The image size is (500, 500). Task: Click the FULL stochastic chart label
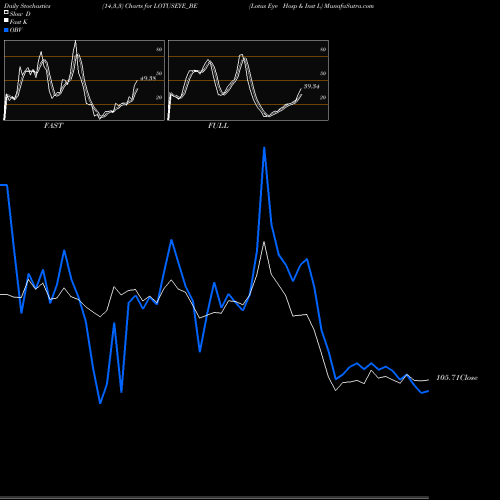(218, 126)
